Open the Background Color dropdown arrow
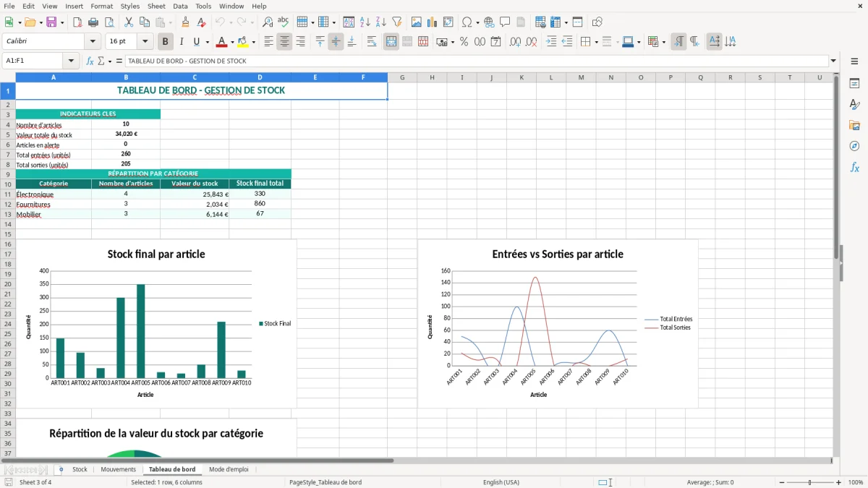Viewport: 868px width, 488px height. 253,42
